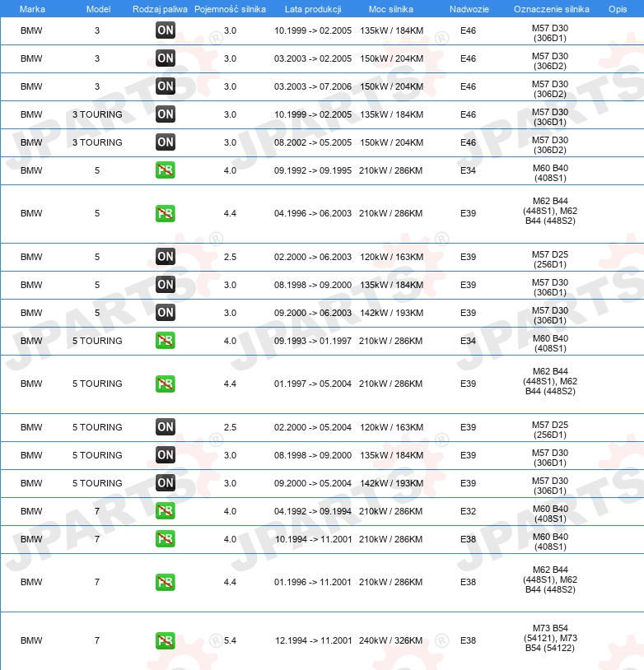Viewport: 644px width, 670px height.
Task: Select the 142kW / 193KM cell in the 09.2000 -> 06.2003 row
Action: 392,313
